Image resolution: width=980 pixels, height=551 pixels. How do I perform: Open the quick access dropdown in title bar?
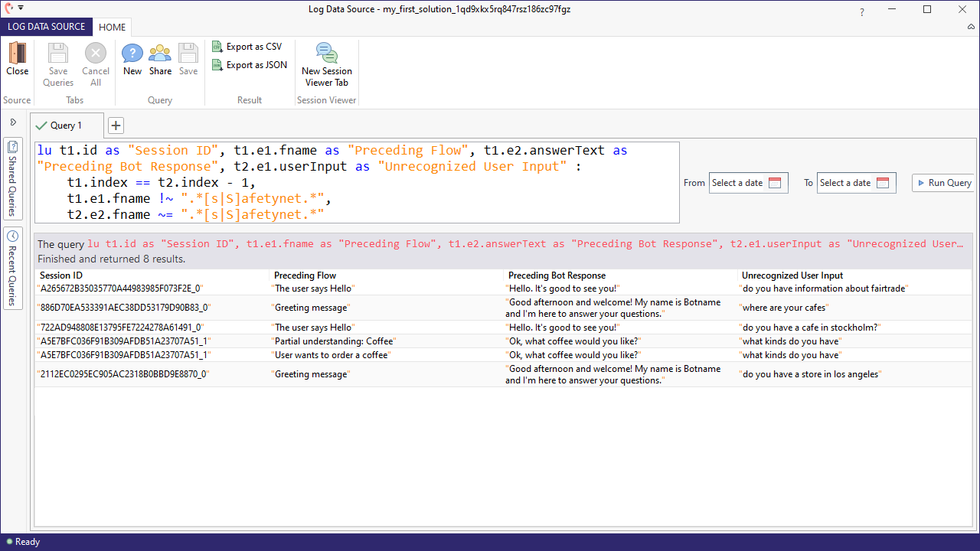(x=20, y=8)
